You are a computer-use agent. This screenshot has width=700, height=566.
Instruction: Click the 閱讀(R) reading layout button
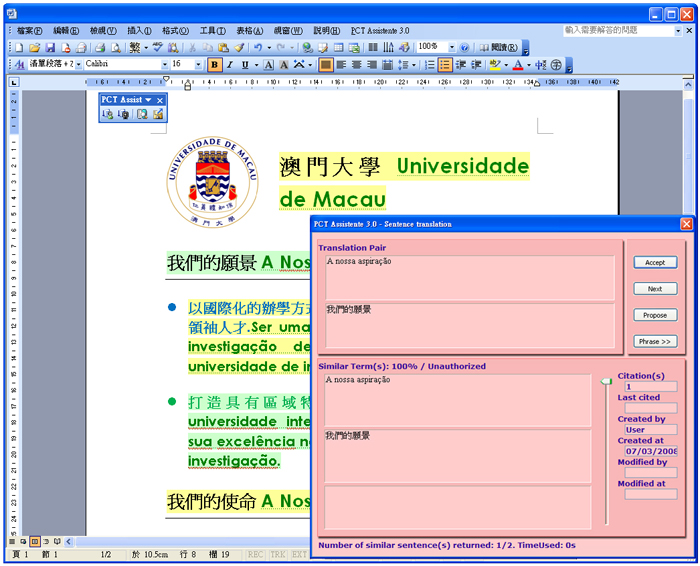point(498,47)
